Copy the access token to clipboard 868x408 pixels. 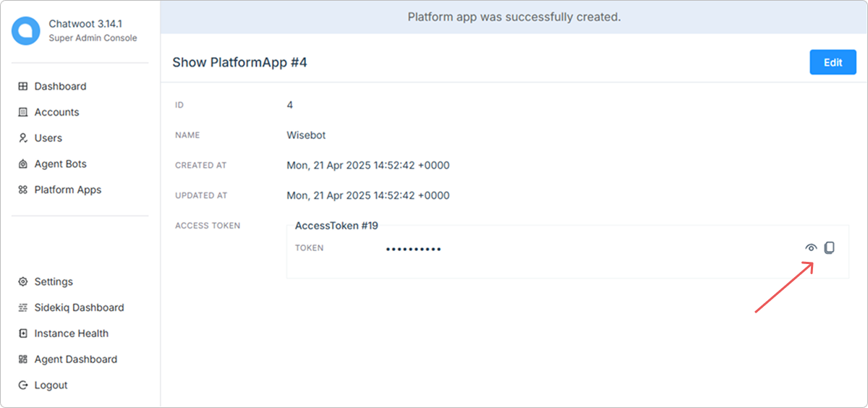(x=830, y=247)
